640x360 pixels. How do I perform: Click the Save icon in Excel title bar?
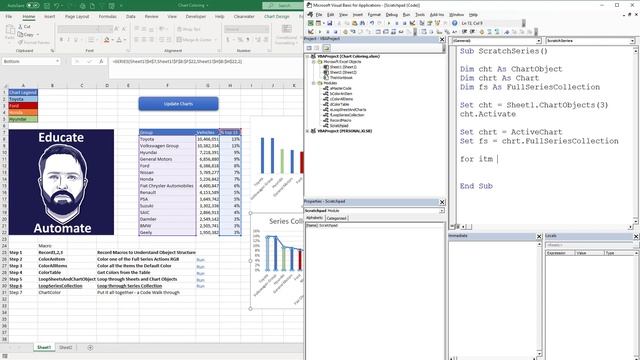(x=47, y=6)
